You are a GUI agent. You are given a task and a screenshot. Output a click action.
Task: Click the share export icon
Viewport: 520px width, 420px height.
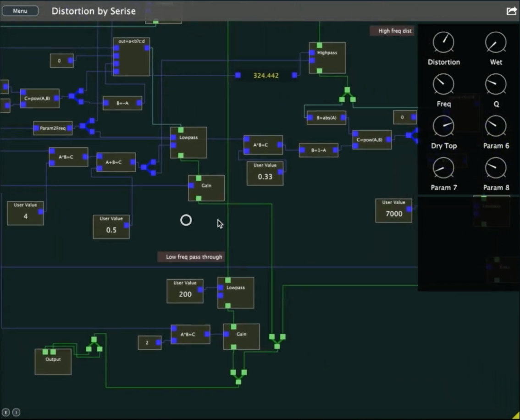click(511, 11)
